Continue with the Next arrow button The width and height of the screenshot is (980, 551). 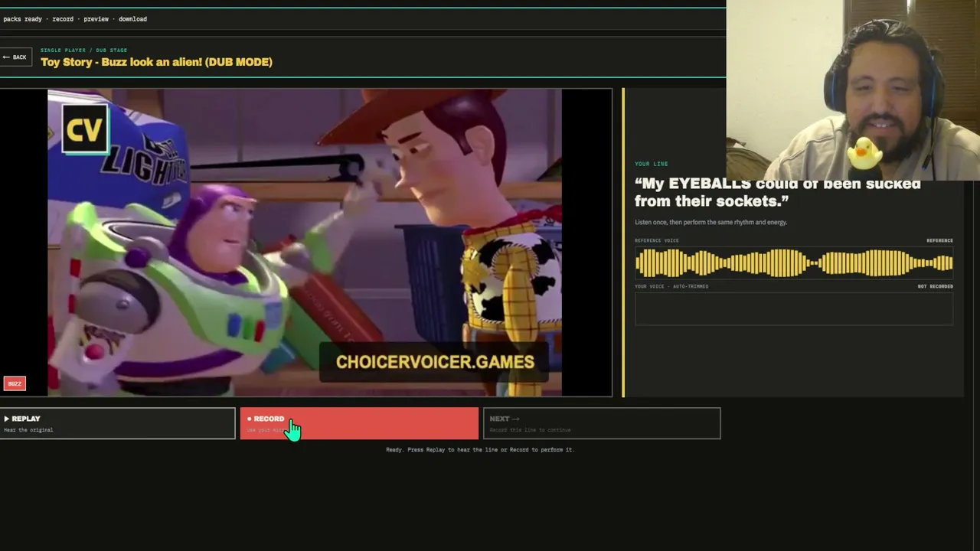602,423
